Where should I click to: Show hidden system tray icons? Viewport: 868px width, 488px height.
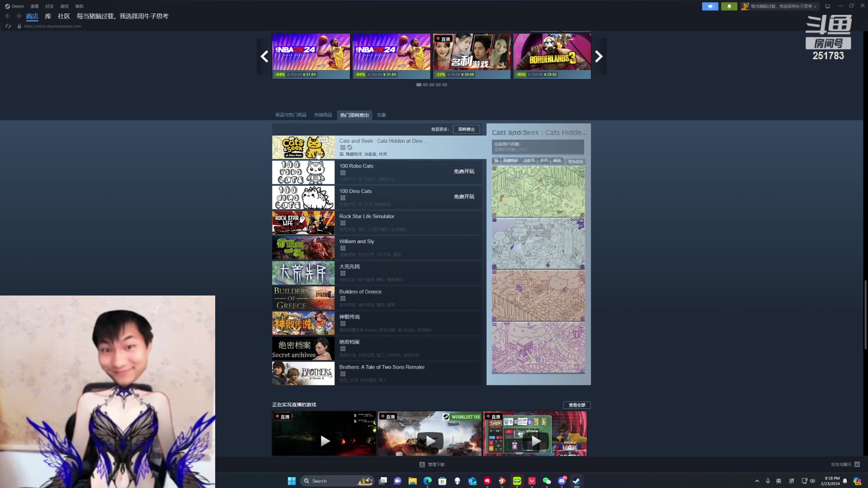[757, 481]
